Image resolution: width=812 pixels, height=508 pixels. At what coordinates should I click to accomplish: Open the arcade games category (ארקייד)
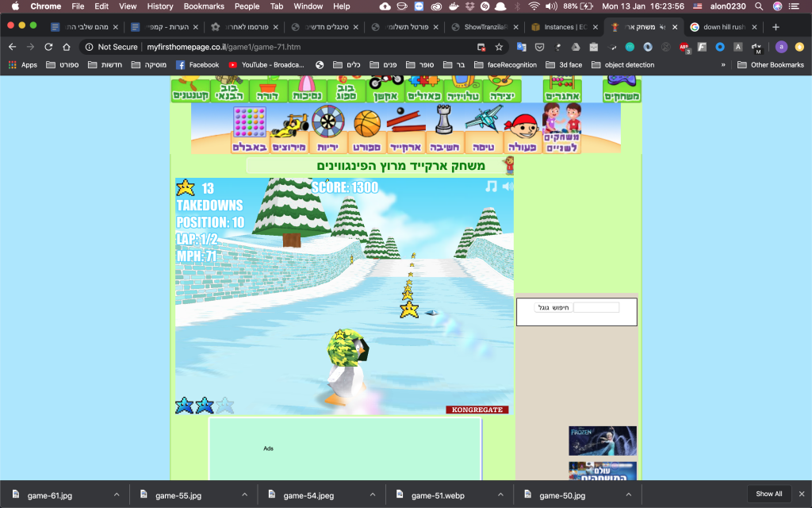(x=405, y=131)
